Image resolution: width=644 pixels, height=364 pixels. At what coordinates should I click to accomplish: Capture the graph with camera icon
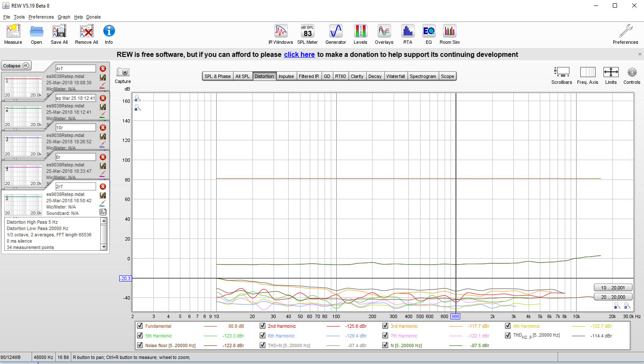(x=123, y=72)
